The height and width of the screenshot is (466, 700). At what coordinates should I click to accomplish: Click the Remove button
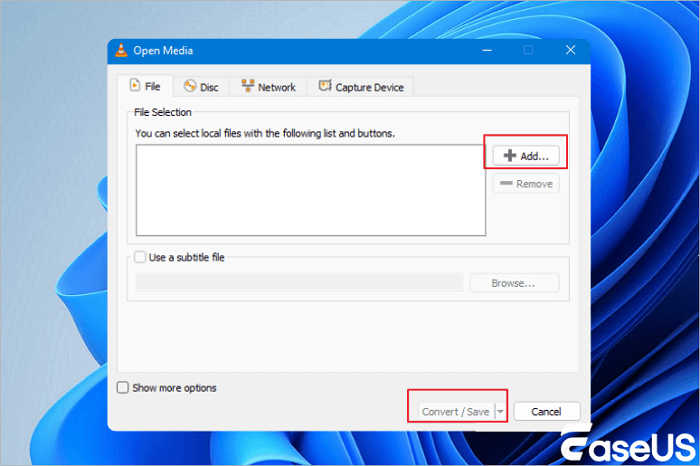coord(526,183)
